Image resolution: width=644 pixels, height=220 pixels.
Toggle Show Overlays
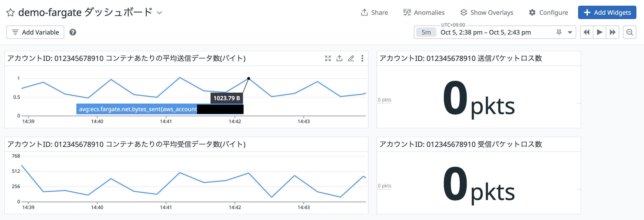pyautogui.click(x=486, y=12)
